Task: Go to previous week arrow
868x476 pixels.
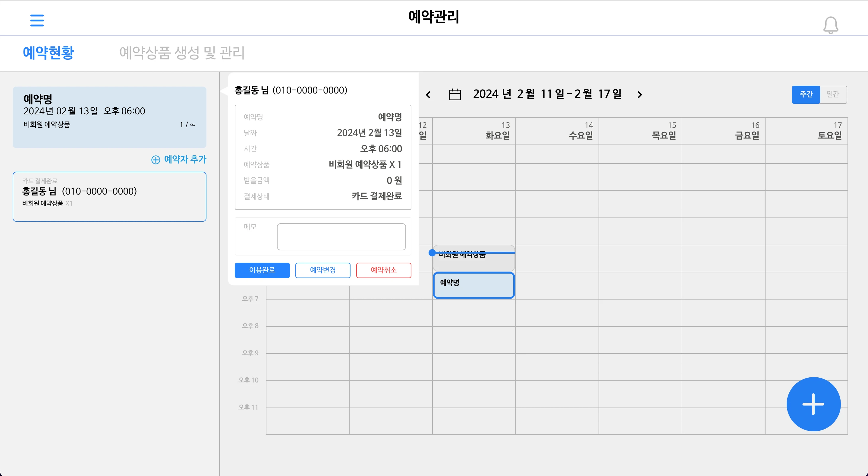Action: click(x=428, y=95)
